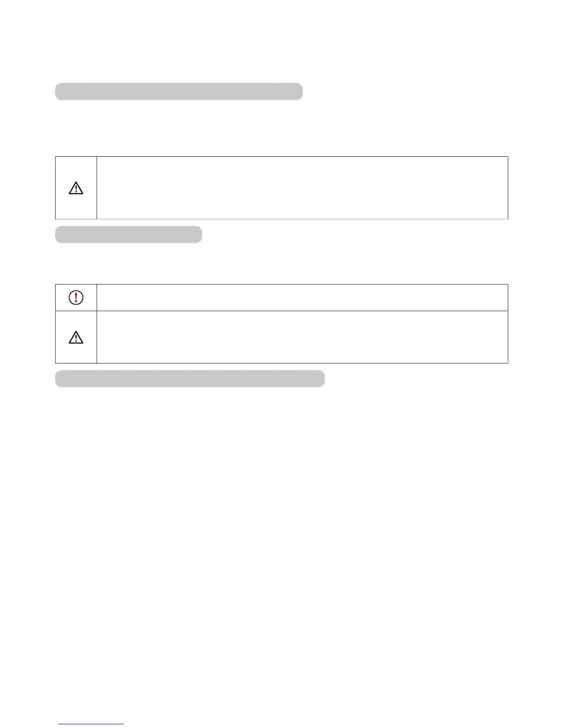
Task: Open the blue underlined link at page bottom
Action: (91, 724)
